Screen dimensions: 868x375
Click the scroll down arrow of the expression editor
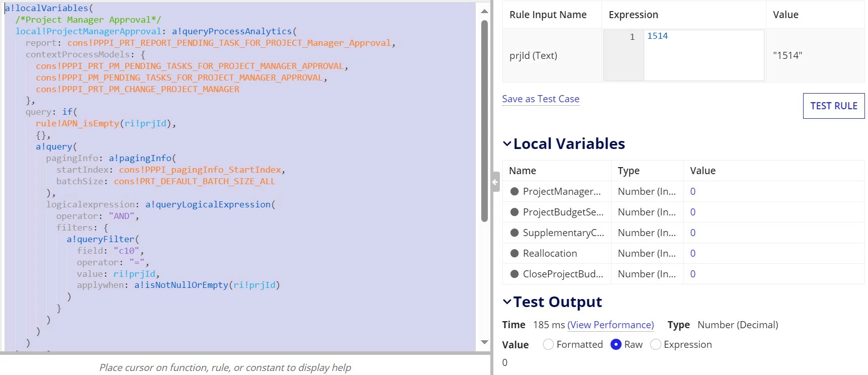(x=484, y=342)
